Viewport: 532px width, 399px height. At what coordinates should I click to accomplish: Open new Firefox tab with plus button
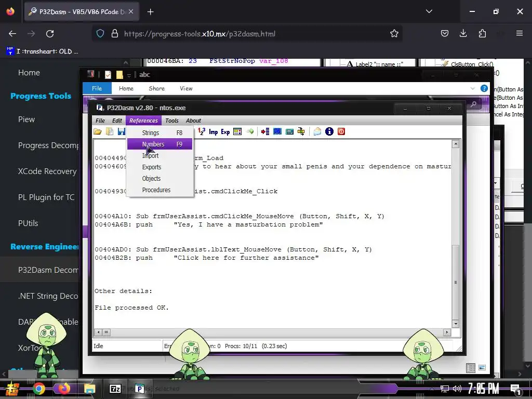point(150,12)
